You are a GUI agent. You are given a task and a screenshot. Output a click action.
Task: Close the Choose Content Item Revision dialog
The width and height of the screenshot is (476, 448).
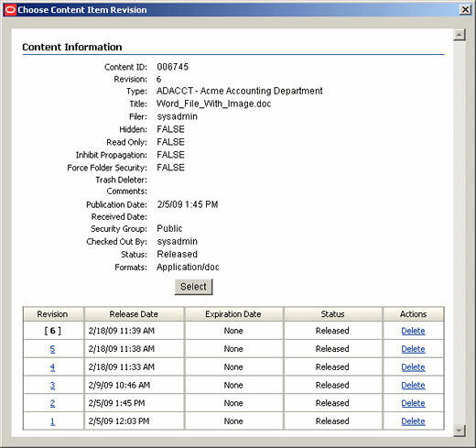tap(465, 10)
